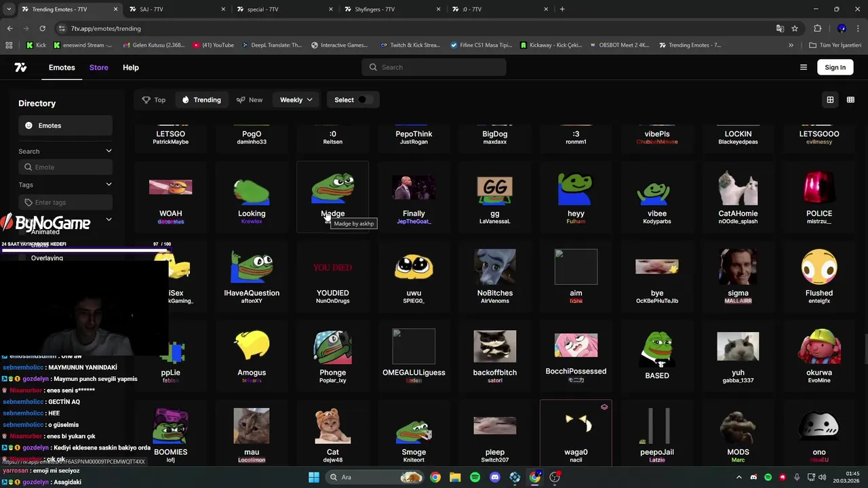Screen dimensions: 868x488
Task: Open the uwu emote
Action: [x=414, y=277]
